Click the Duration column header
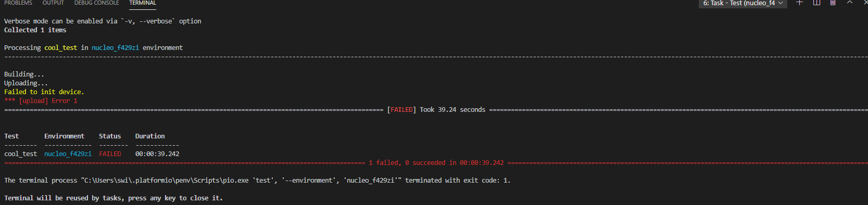 tap(150, 136)
